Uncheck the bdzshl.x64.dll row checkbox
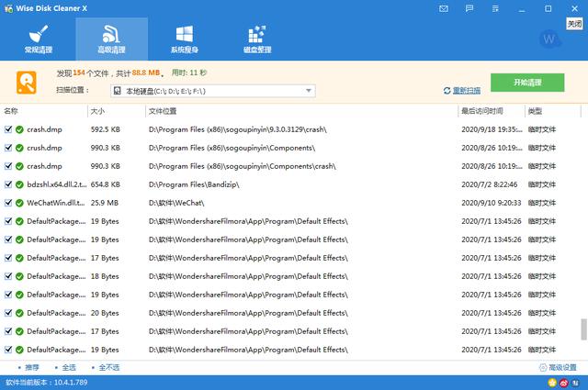Image resolution: width=588 pixels, height=390 pixels. coord(8,184)
